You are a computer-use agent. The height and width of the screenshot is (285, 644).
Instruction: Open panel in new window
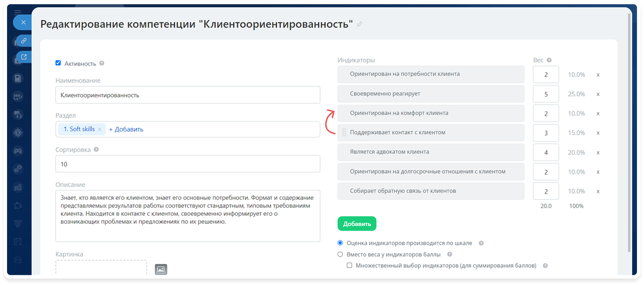click(24, 57)
